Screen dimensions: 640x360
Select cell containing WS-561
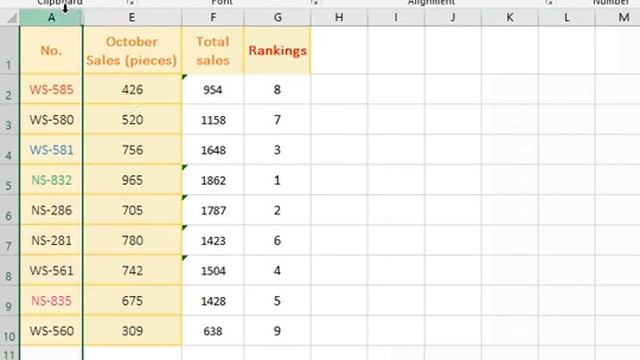[51, 271]
